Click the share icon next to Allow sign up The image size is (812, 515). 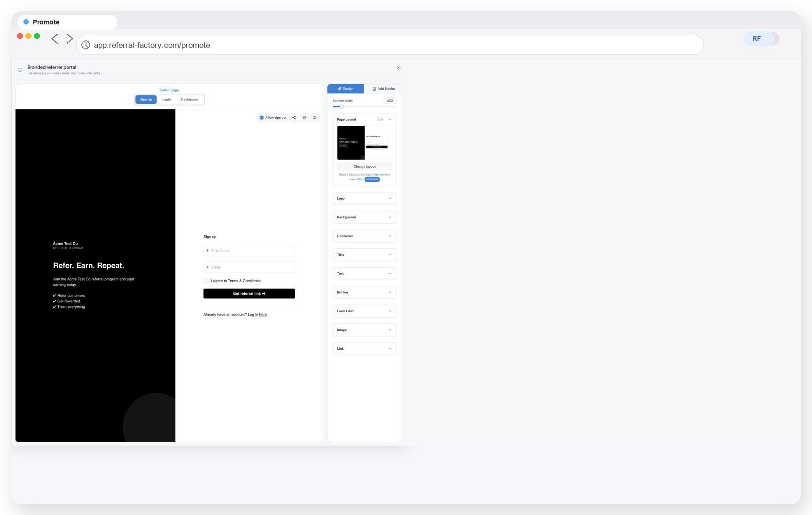click(294, 118)
